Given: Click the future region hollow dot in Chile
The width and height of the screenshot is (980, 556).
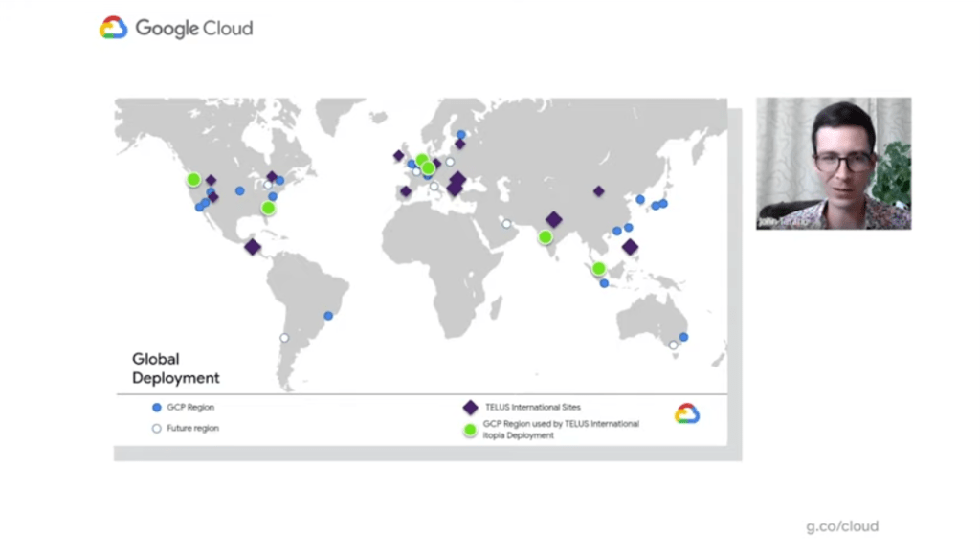Looking at the screenshot, I should (x=284, y=338).
